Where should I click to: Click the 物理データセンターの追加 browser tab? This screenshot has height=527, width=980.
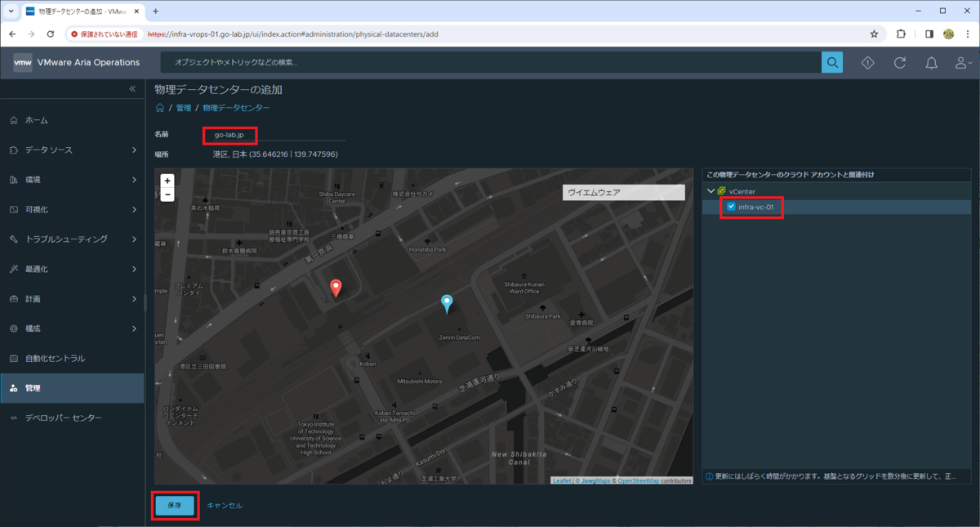click(x=83, y=11)
